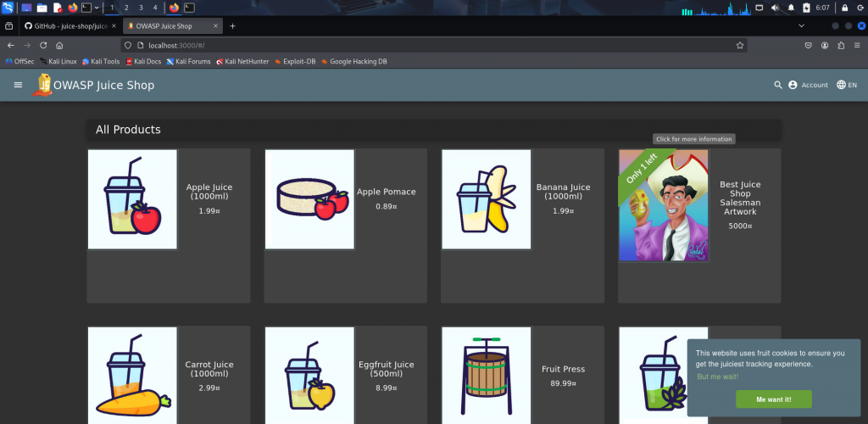Click the browser Forward arrow
Screen dimensions: 868x424
click(x=26, y=46)
